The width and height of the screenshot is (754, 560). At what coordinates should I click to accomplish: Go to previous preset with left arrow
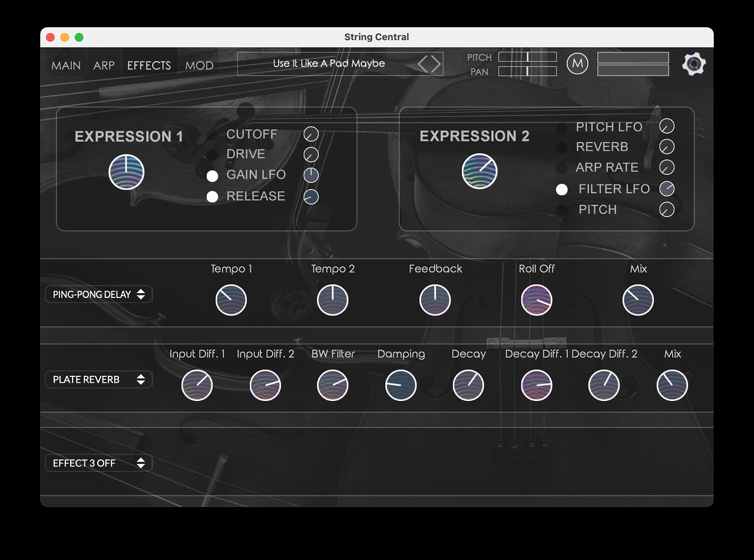click(423, 64)
